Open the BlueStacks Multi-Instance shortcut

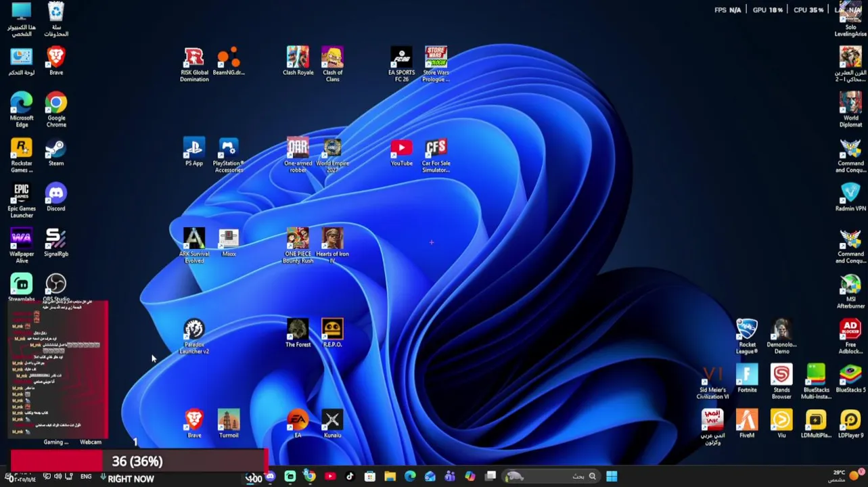(816, 382)
